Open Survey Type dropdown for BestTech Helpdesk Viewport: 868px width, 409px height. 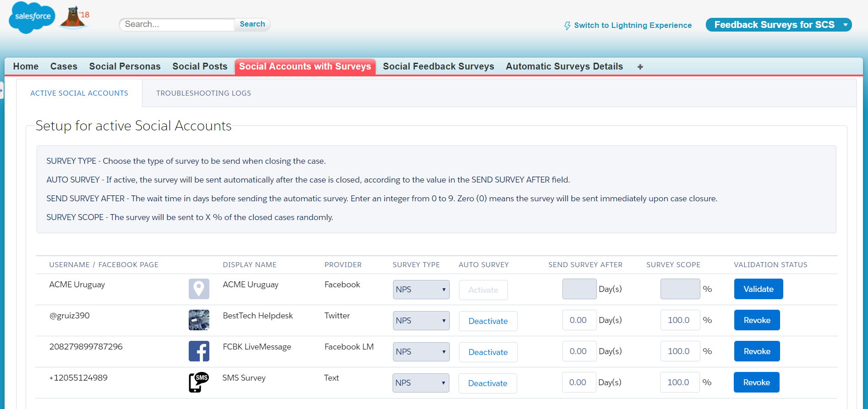coord(421,321)
